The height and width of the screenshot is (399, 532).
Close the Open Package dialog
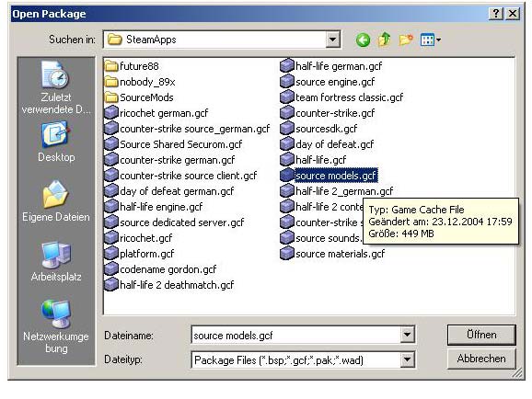pyautogui.click(x=513, y=14)
